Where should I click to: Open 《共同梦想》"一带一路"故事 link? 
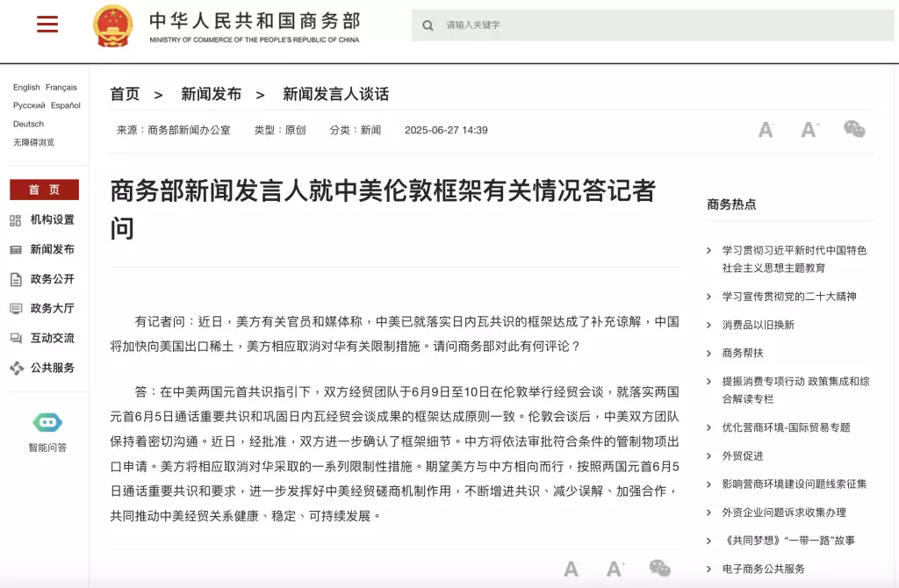click(788, 541)
